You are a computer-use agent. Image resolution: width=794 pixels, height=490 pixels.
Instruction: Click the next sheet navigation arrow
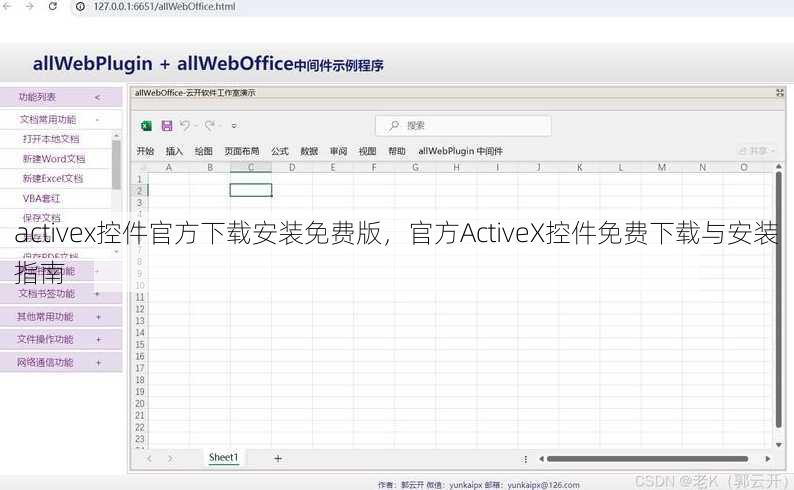(170, 459)
